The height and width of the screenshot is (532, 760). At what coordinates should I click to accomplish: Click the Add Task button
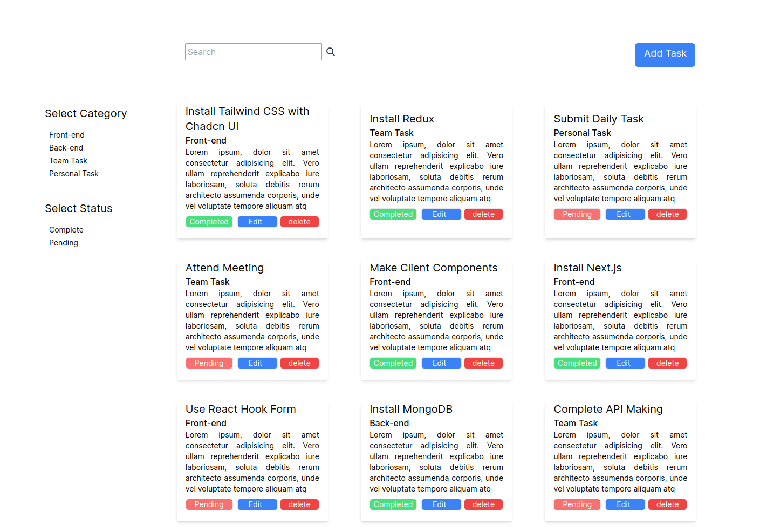pos(665,54)
